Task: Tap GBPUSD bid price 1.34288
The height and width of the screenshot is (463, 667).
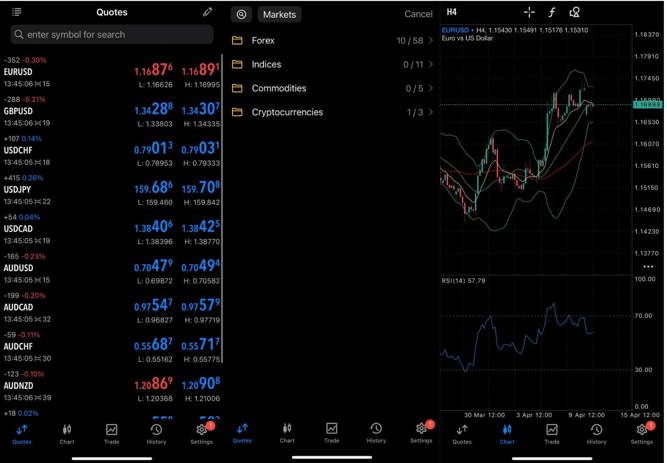Action: 154,109
